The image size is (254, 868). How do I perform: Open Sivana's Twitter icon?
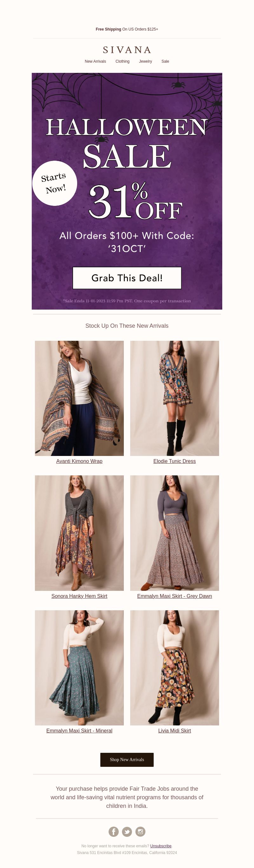click(x=127, y=831)
